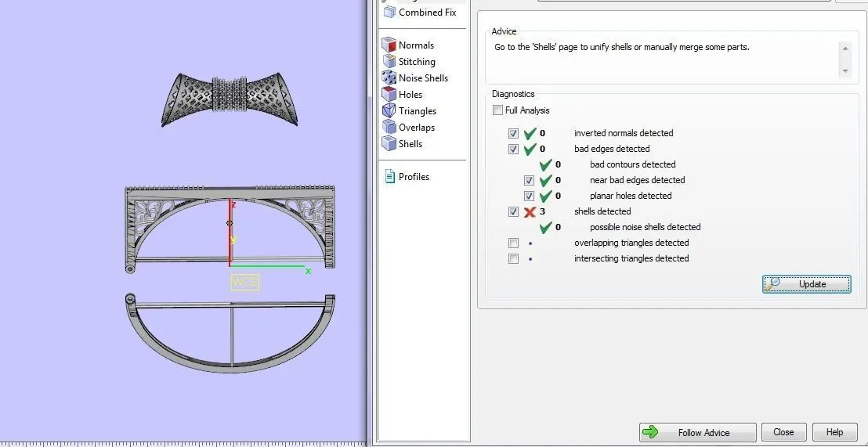Go to the Shells page

pos(410,144)
